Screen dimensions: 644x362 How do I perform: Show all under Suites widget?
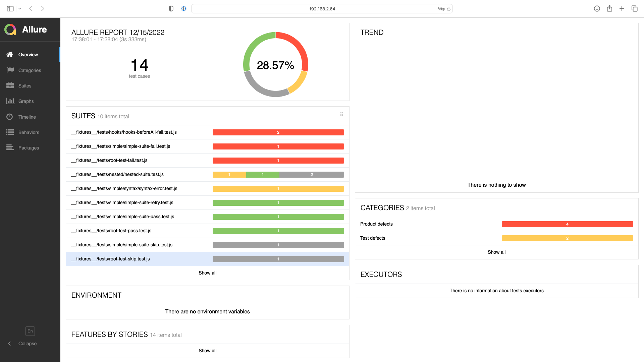pyautogui.click(x=207, y=273)
